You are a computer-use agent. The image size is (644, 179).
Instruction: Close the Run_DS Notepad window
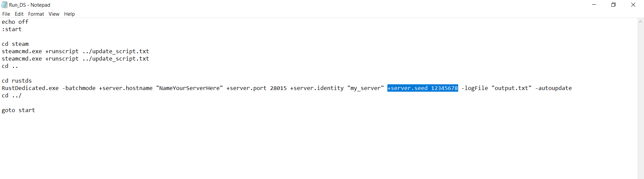(633, 5)
